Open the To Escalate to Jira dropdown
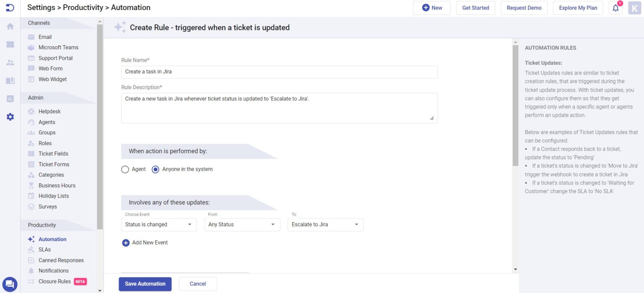 (x=325, y=224)
